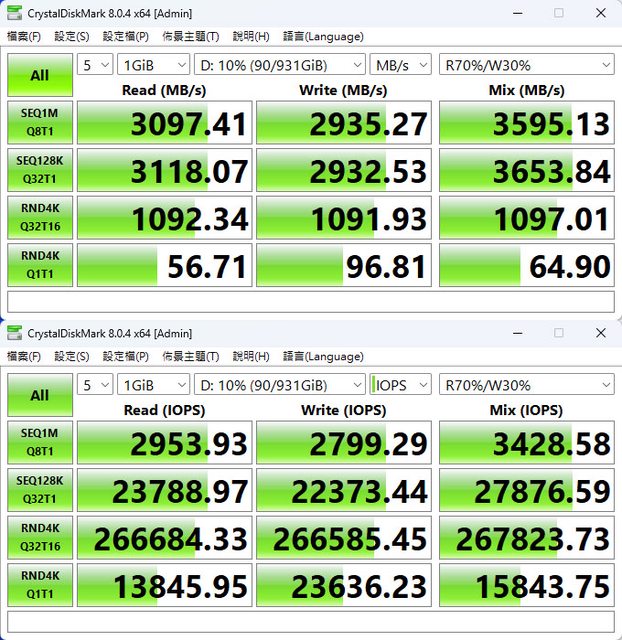Open drive D: selector in IOPS window
Image resolution: width=622 pixels, height=640 pixels.
click(282, 385)
